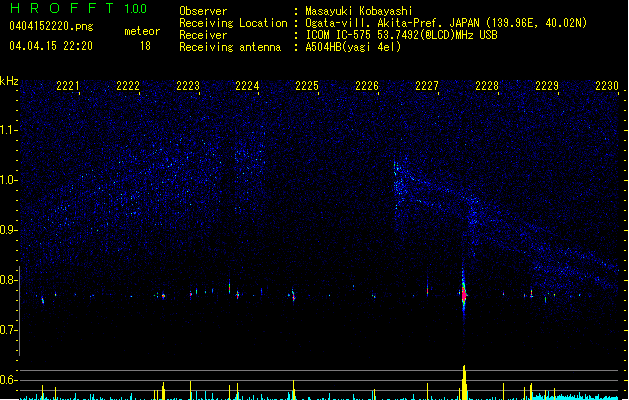Viewport: 629px width, 400px height.
Task: Click observer name Masayuki Kobayashi
Action: 359,11
